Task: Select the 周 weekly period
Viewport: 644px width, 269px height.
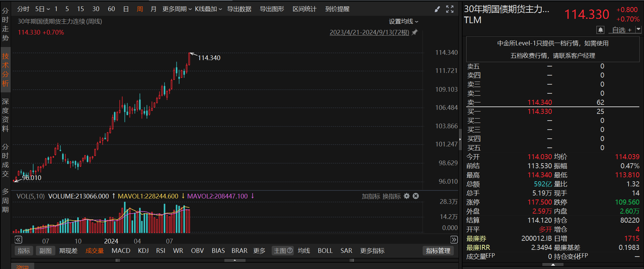Action: click(x=140, y=9)
